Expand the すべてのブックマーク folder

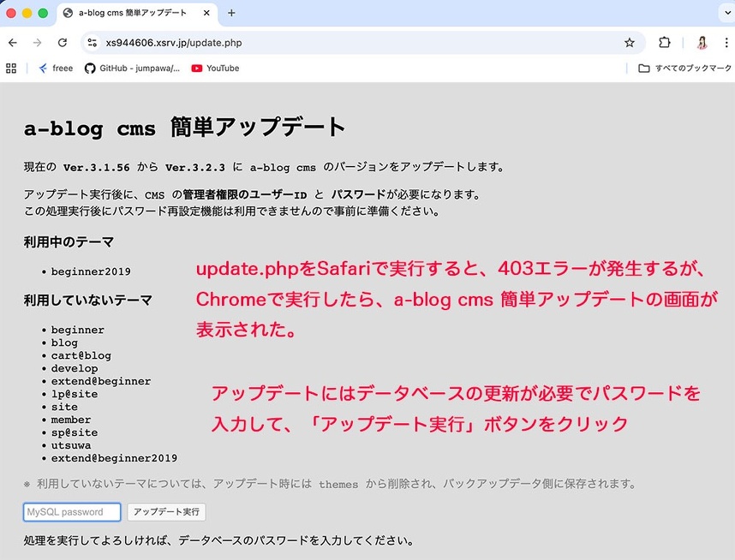[x=684, y=69]
